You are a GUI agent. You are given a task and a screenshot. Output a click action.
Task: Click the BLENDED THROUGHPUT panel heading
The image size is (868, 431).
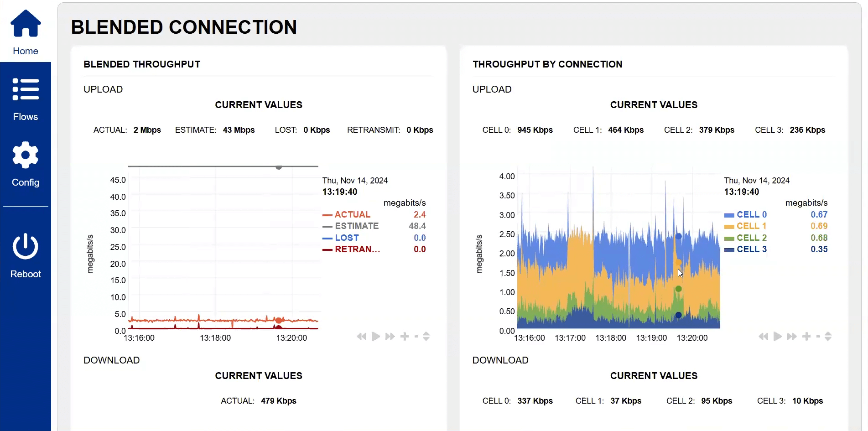(142, 64)
